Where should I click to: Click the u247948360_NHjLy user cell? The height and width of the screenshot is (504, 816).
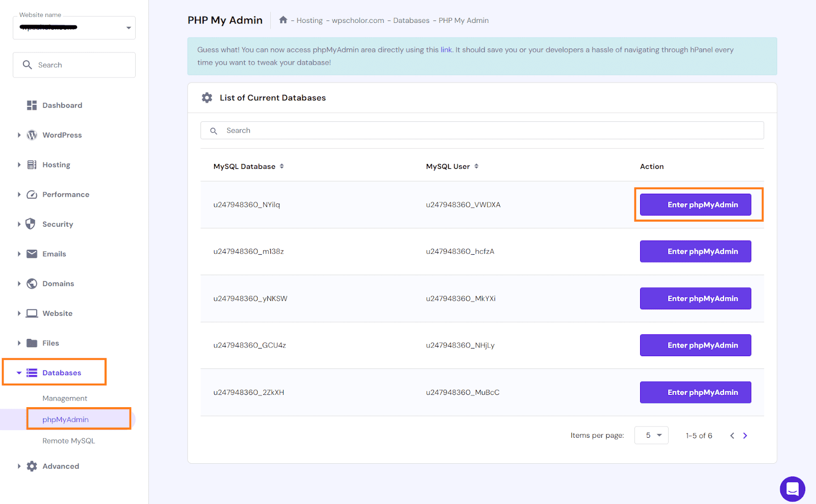coord(460,346)
